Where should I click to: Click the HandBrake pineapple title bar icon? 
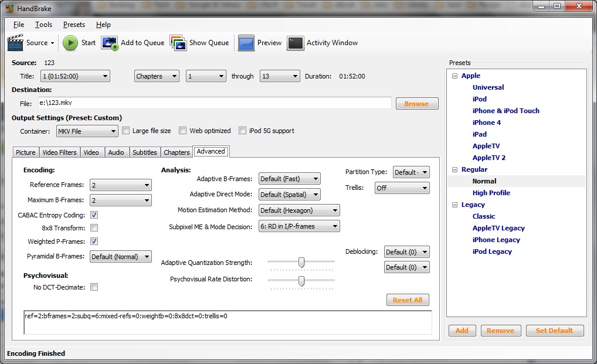[9, 8]
